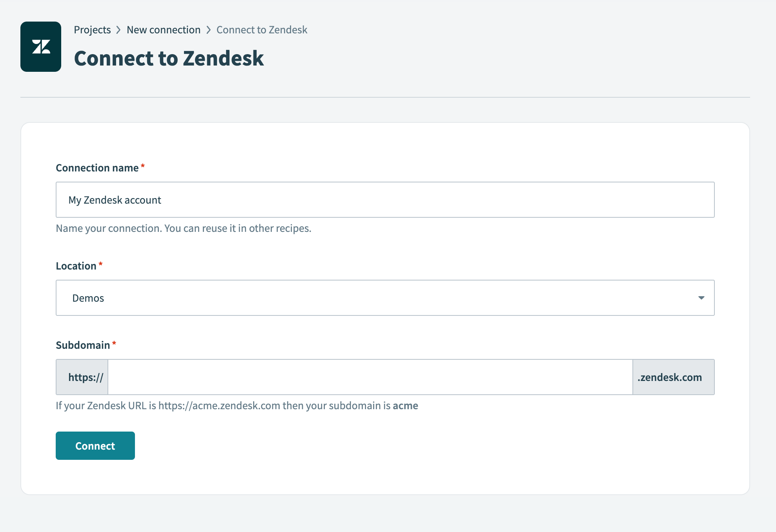Click the Location field label
Image resolution: width=776 pixels, height=532 pixels.
coord(77,266)
